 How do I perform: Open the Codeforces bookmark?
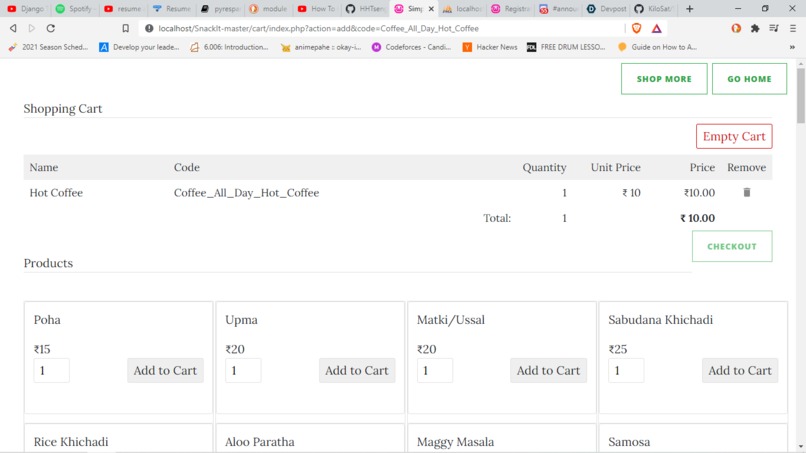412,47
